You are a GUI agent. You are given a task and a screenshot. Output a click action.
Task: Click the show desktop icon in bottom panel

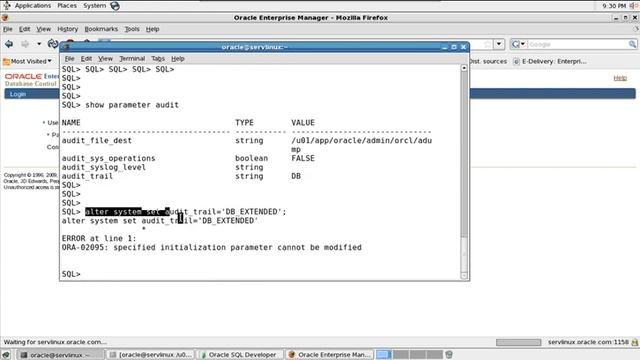pyautogui.click(x=6, y=355)
